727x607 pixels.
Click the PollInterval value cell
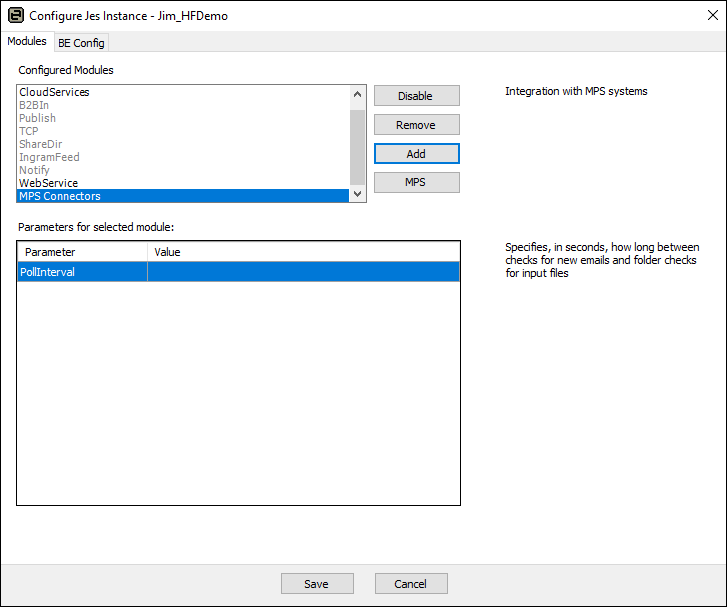click(304, 272)
